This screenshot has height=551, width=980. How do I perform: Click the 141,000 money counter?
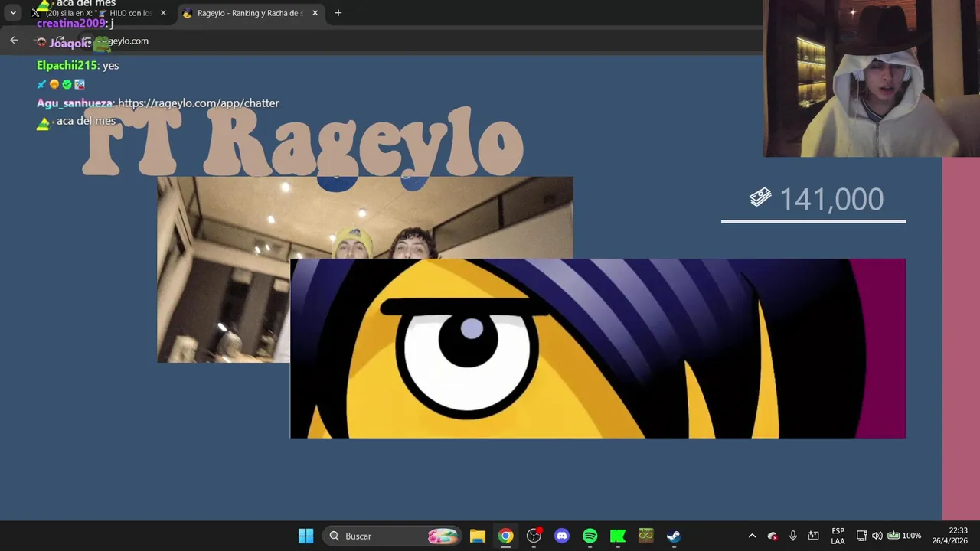[831, 199]
